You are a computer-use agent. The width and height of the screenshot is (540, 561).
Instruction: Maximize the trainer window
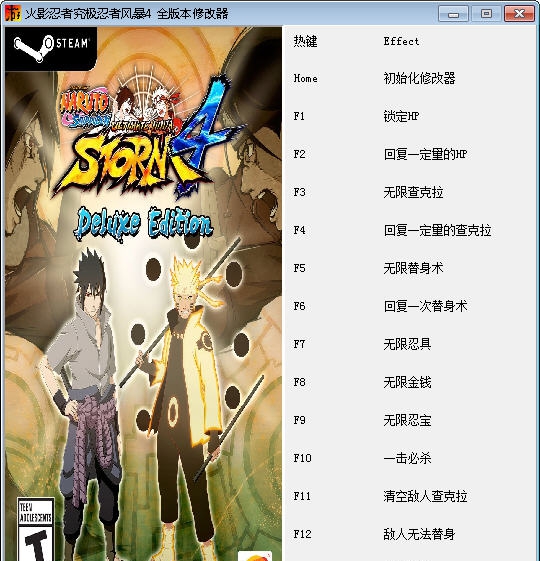[486, 14]
